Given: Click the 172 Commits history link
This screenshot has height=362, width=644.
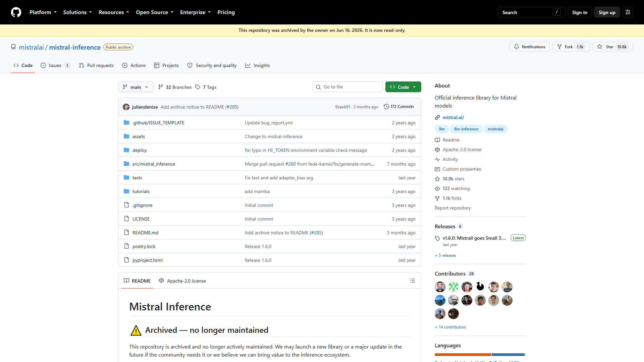Looking at the screenshot, I should coord(399,107).
